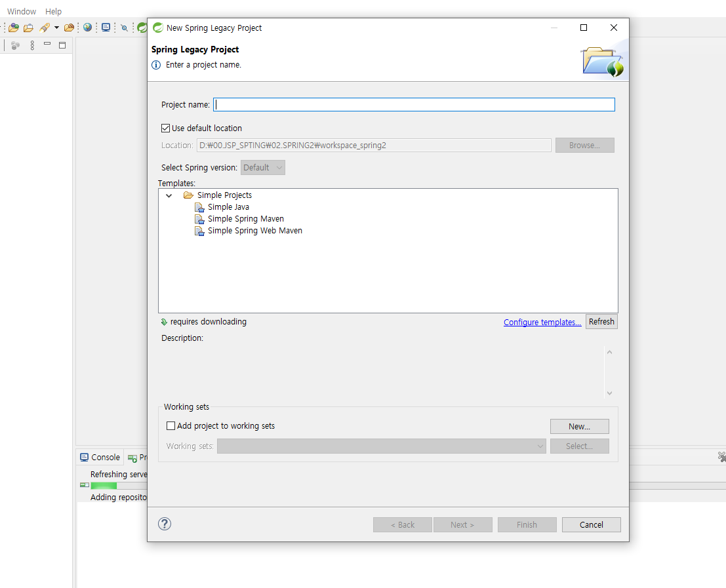This screenshot has width=726, height=588.
Task: Enable Add project to working sets
Action: tap(171, 425)
